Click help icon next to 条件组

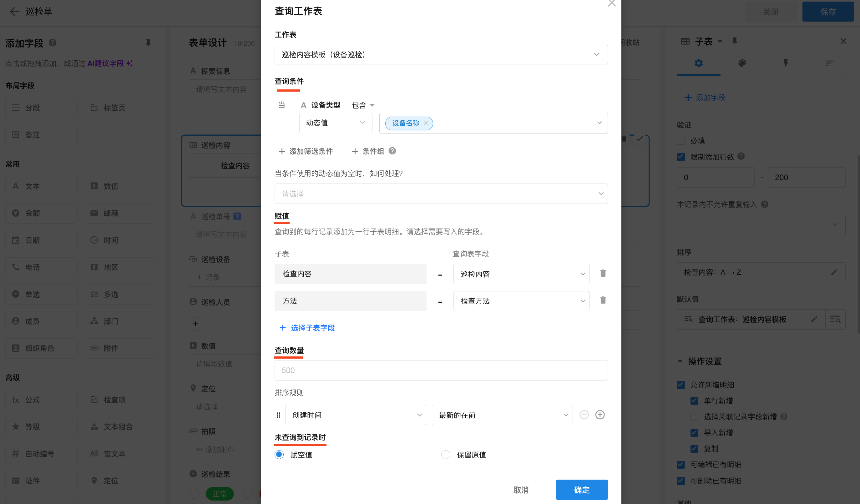[x=392, y=151]
